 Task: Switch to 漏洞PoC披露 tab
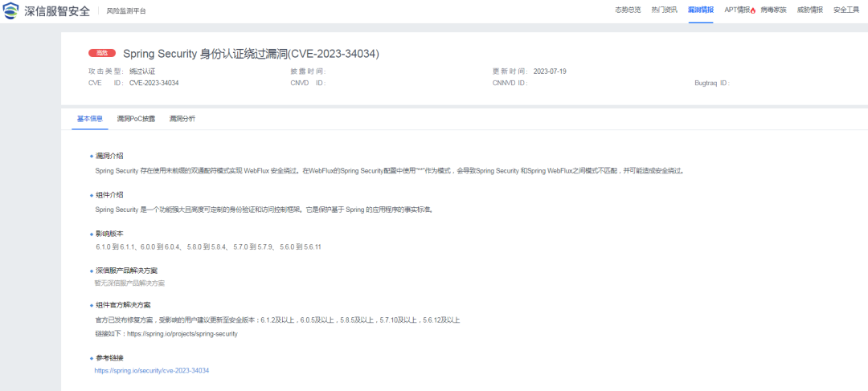[136, 119]
